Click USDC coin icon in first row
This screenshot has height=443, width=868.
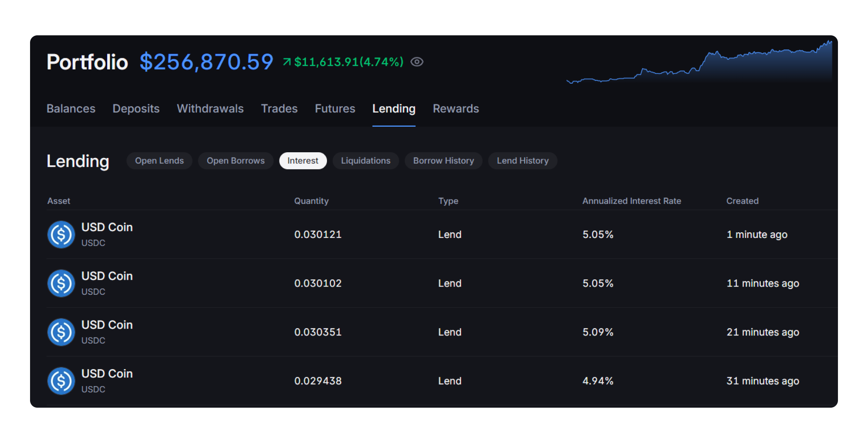click(61, 235)
